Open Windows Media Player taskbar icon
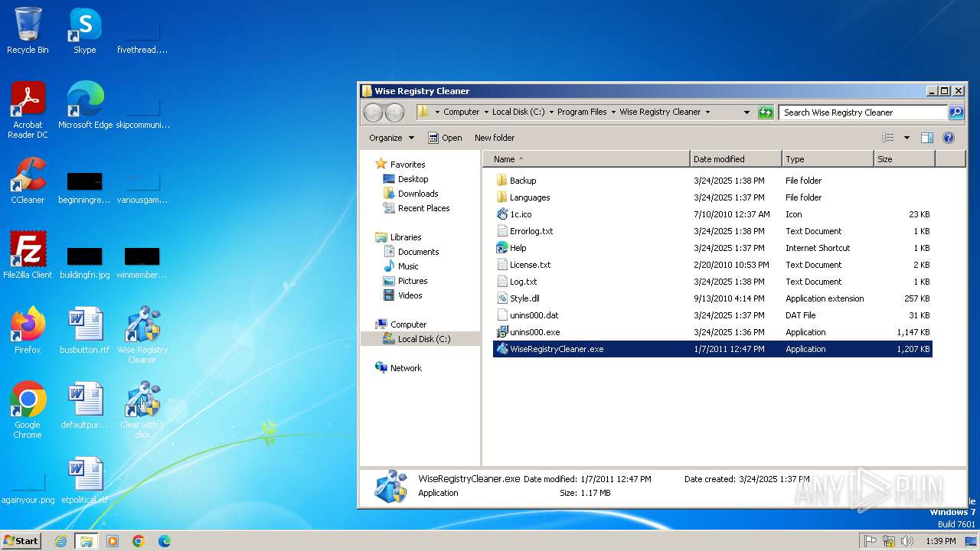 click(x=113, y=541)
